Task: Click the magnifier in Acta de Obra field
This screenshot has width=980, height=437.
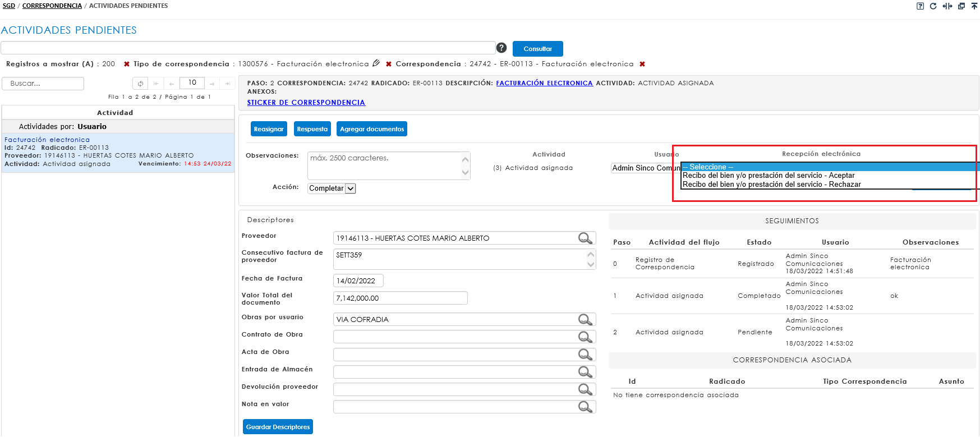Action: coord(585,355)
